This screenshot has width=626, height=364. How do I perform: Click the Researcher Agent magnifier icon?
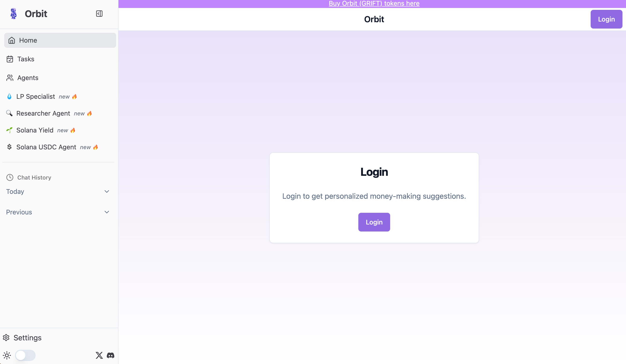pyautogui.click(x=9, y=113)
